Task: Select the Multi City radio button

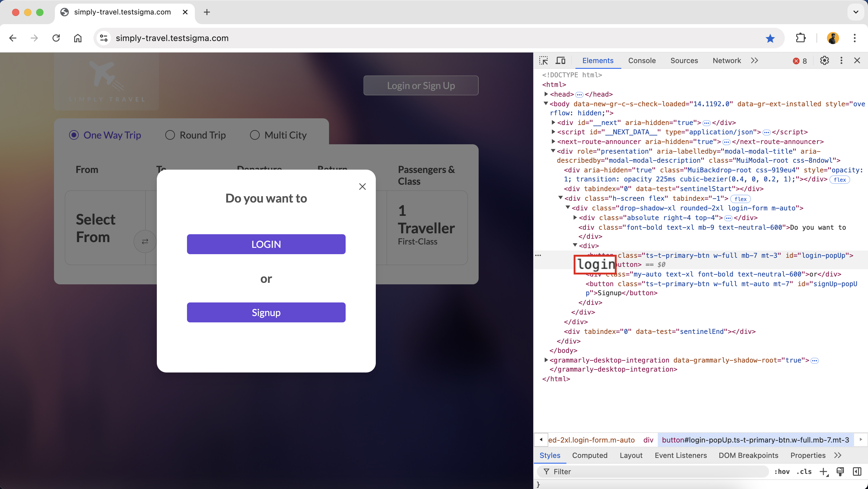Action: (x=255, y=135)
